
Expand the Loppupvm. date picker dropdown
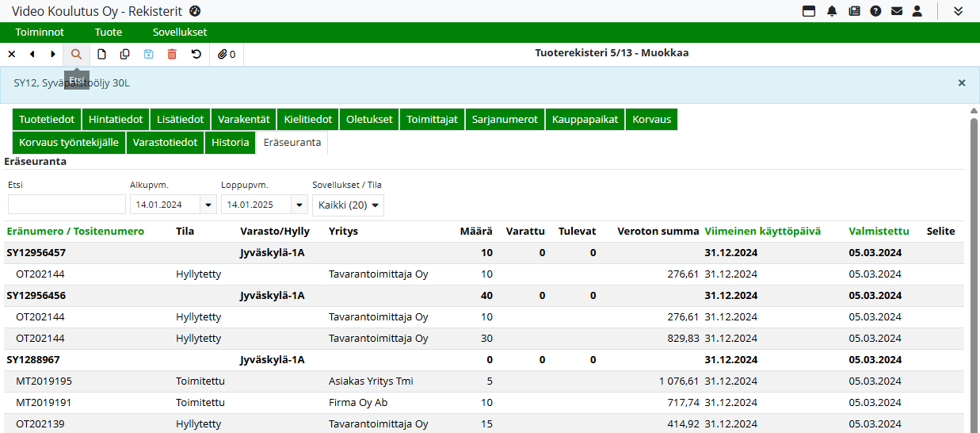tap(299, 205)
